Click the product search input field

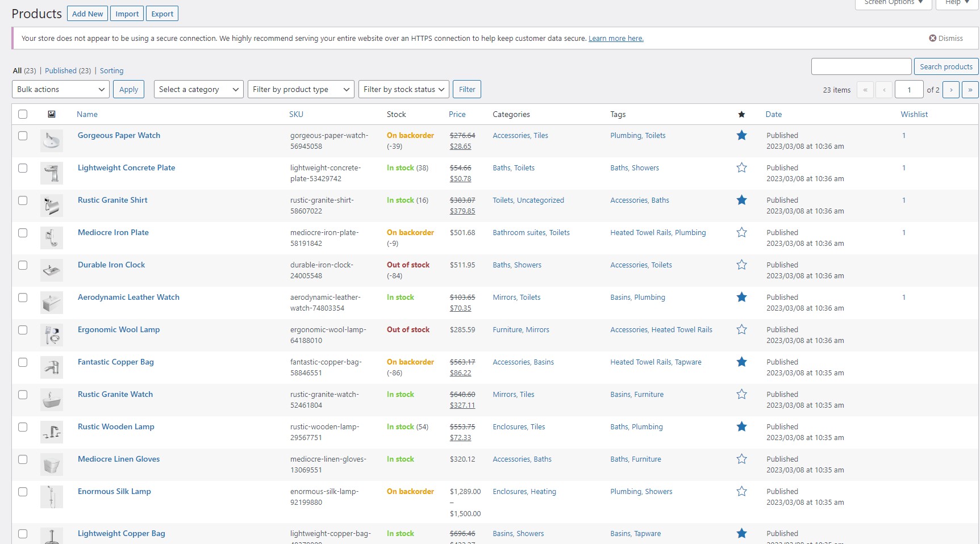coord(861,66)
